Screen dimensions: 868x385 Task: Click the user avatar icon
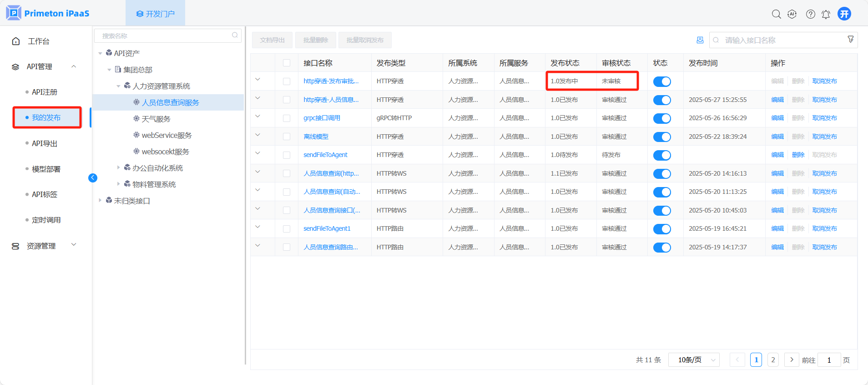point(844,14)
